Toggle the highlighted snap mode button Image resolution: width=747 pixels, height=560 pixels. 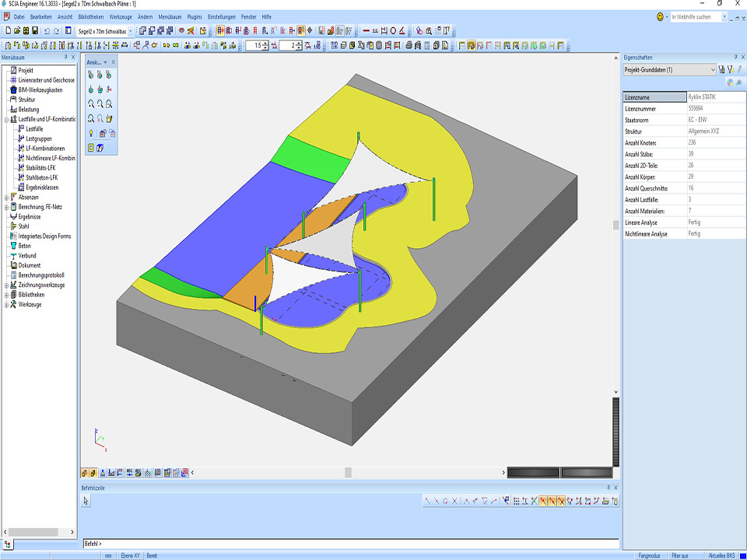click(x=544, y=501)
